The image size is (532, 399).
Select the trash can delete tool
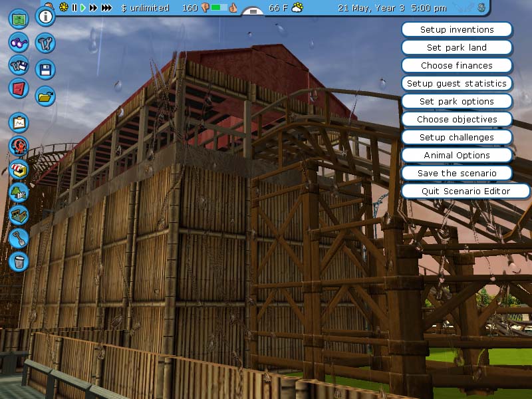[19, 261]
